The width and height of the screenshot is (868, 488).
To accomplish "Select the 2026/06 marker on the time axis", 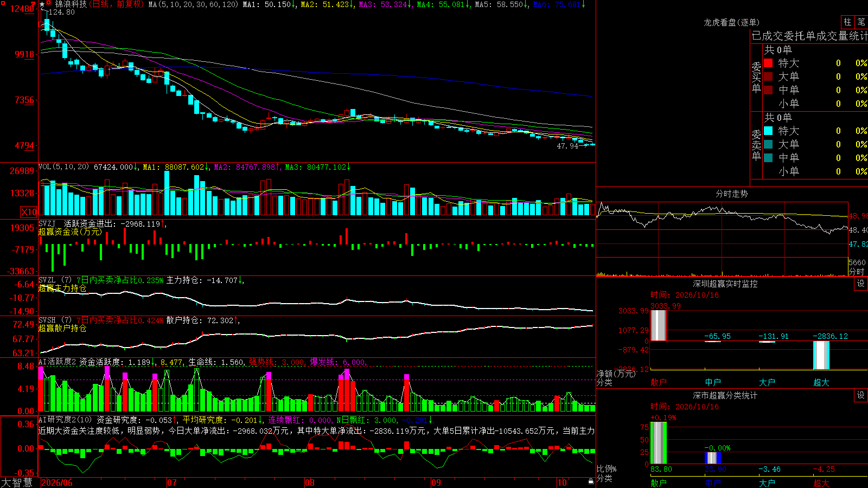I will (57, 483).
